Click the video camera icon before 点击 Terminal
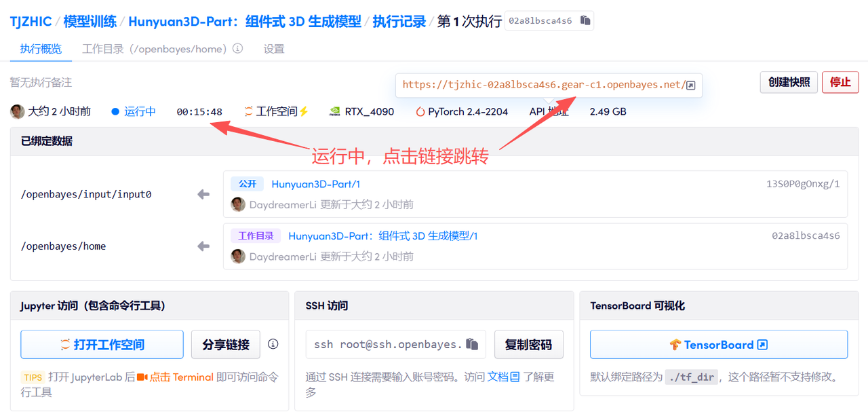The height and width of the screenshot is (416, 868). click(x=142, y=377)
